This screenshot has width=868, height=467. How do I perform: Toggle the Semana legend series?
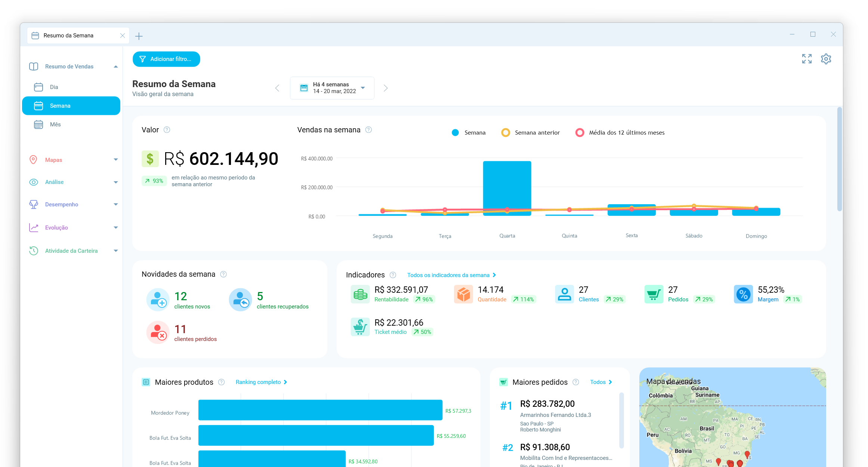[x=469, y=133]
